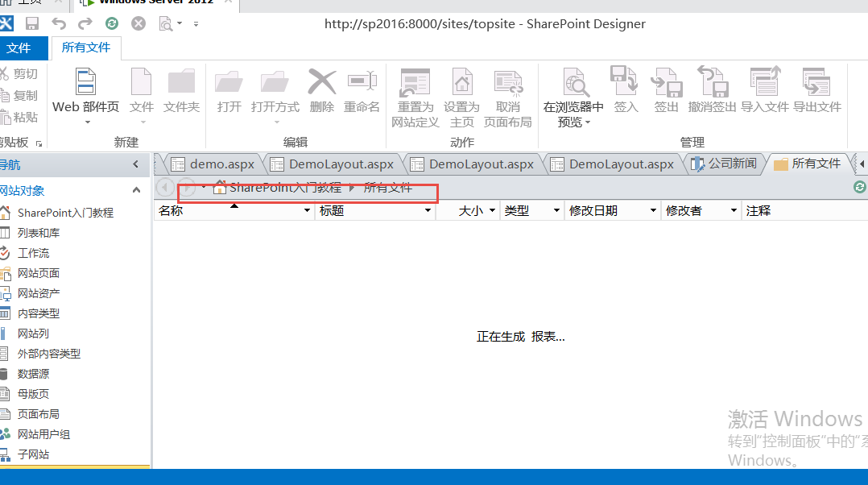This screenshot has width=868, height=485.
Task: Click the 删除 X icon
Action: 321,82
